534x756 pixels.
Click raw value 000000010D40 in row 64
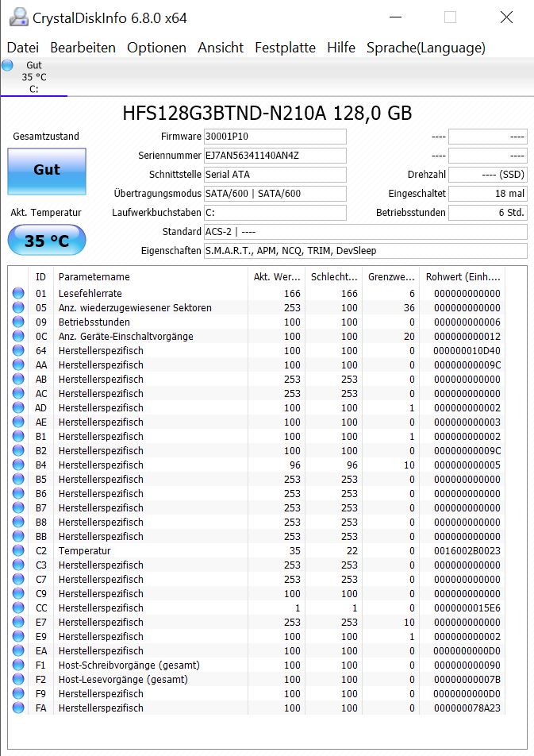point(467,350)
